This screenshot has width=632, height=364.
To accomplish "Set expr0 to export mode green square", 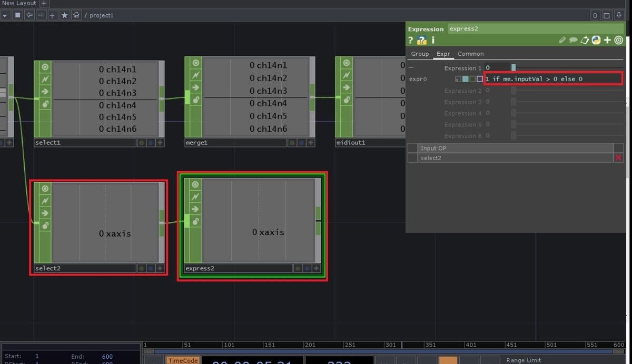I will [x=472, y=79].
